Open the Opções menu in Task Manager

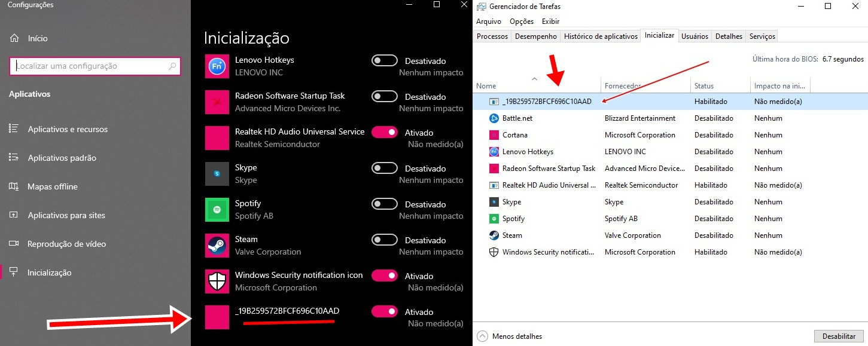522,22
